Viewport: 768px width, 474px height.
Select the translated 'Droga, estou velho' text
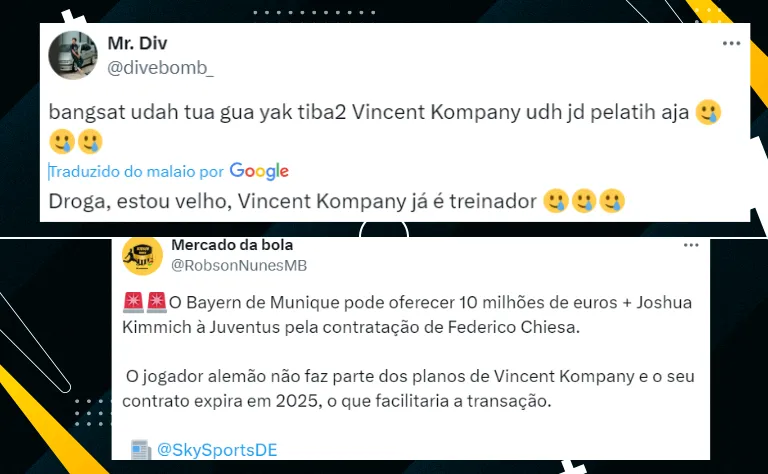[x=336, y=201]
